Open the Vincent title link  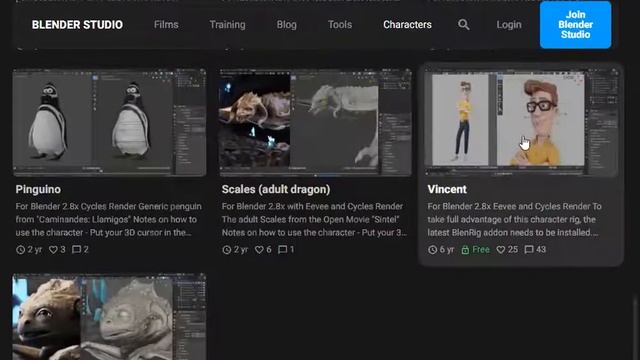point(447,189)
